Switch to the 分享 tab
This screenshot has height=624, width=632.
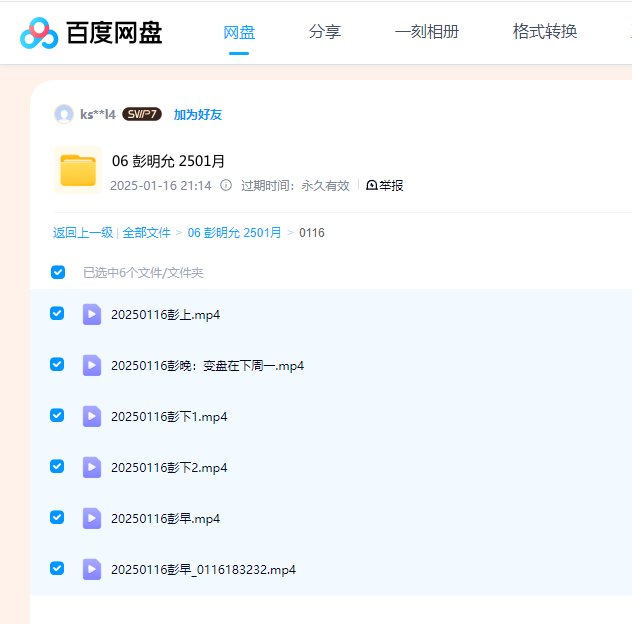click(325, 31)
